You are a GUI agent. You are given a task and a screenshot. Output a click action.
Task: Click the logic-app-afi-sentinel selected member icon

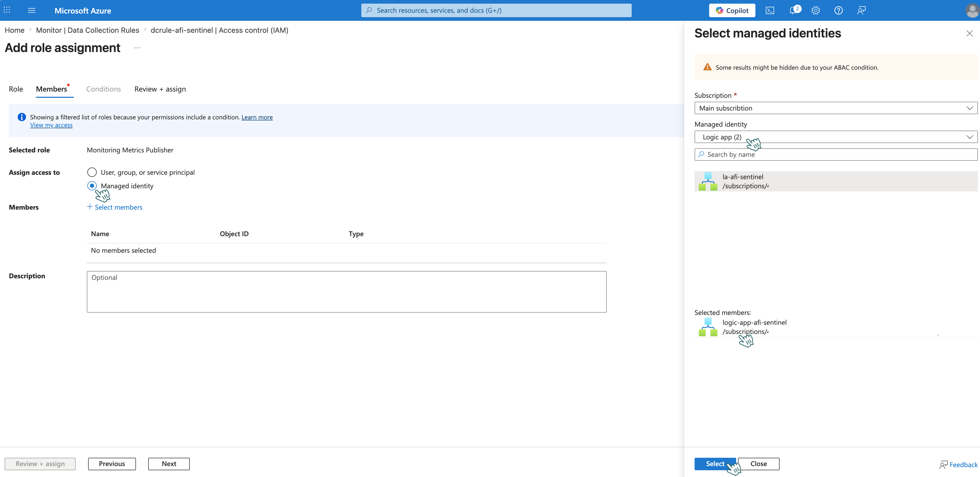tap(708, 327)
